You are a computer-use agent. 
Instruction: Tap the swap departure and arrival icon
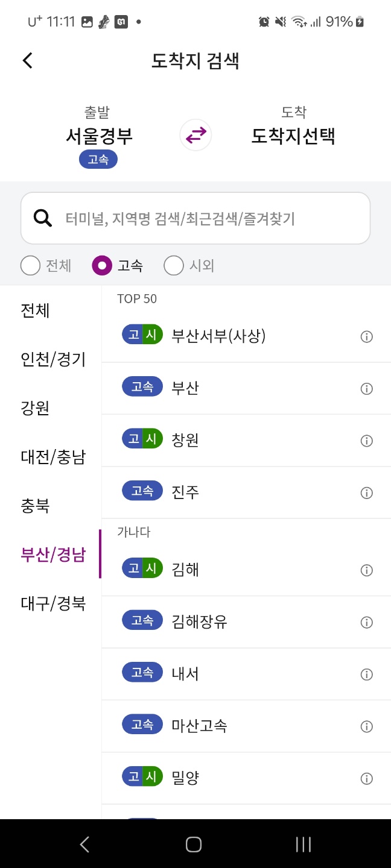coord(195,135)
